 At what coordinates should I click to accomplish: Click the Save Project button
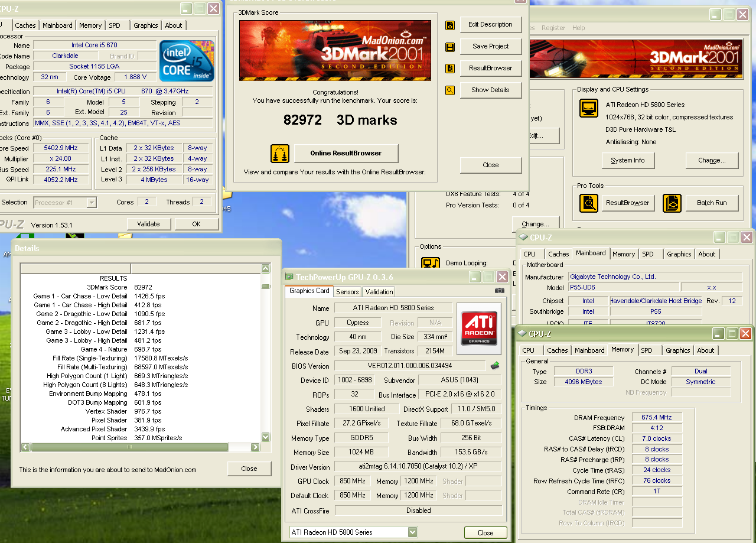(x=491, y=47)
